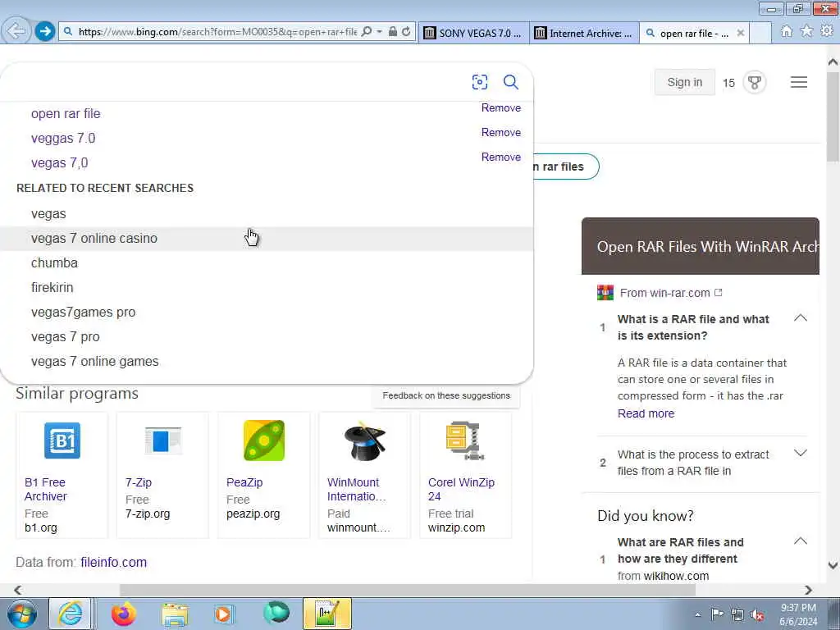Open Windows Media Player on taskbar

224,614
